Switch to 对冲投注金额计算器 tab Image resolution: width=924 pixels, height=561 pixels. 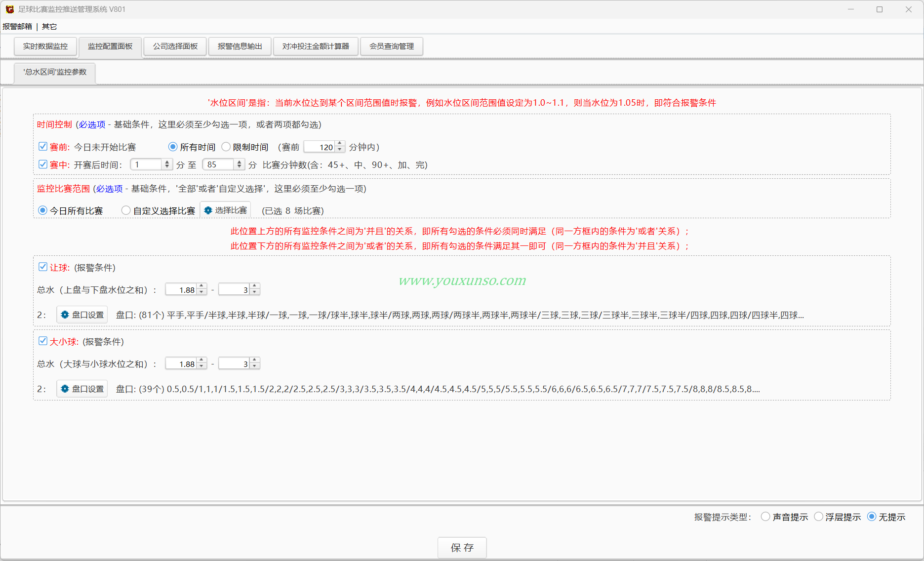point(316,46)
